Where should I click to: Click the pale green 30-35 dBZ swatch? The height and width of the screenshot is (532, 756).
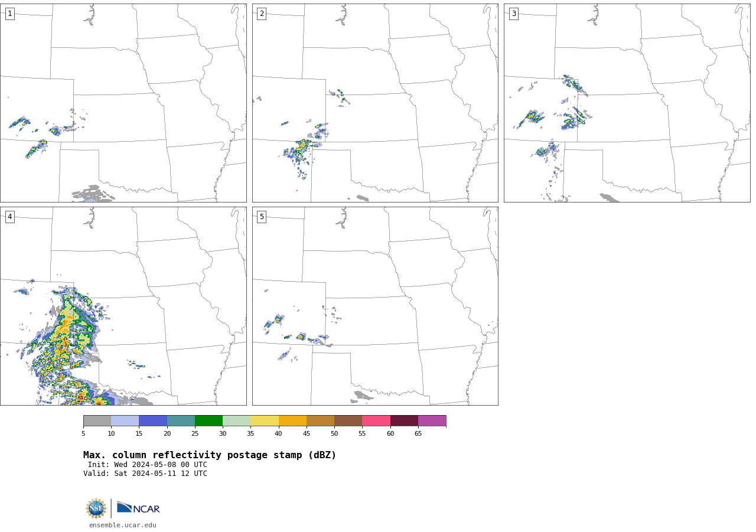tap(236, 421)
